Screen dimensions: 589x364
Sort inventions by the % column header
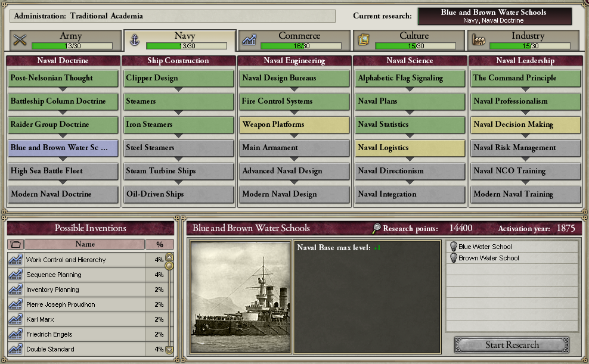click(x=160, y=244)
